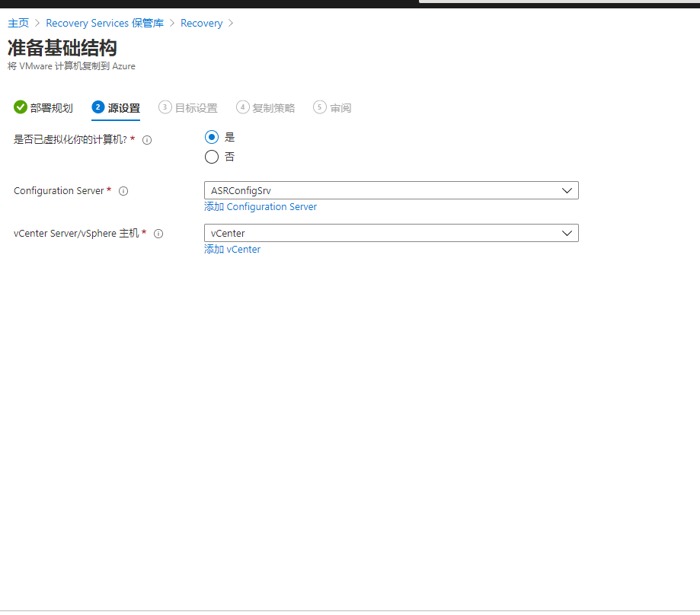Open the Recovery breadcrumb link
The image size is (700, 615).
[x=201, y=23]
